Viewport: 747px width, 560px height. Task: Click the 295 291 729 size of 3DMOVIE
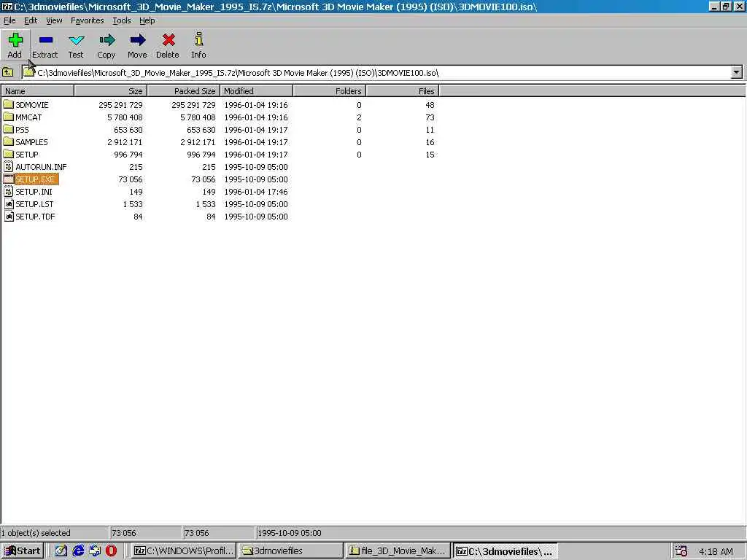[x=120, y=105]
